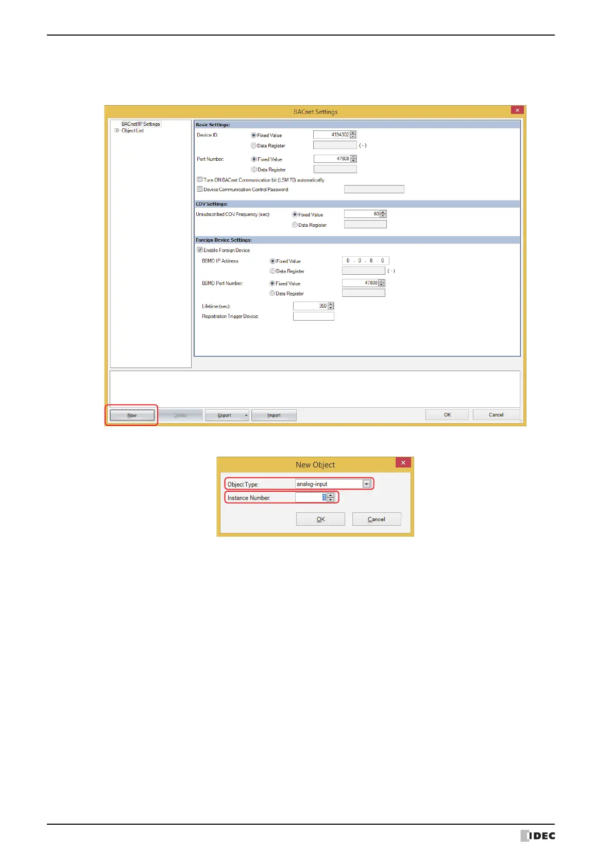Expand the Object List tree node
This screenshot has height=868, width=613.
116,131
